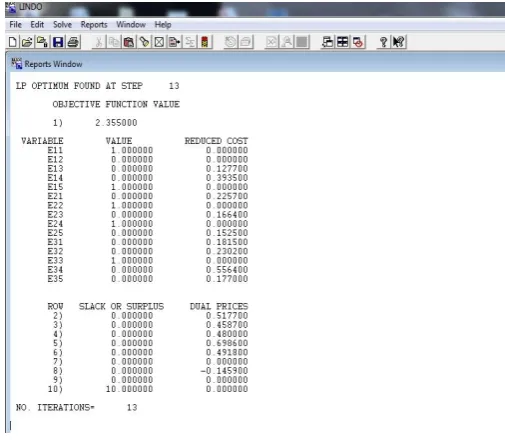This screenshot has height=442, width=505.
Task: Click variable name E22
Action: click(55, 205)
